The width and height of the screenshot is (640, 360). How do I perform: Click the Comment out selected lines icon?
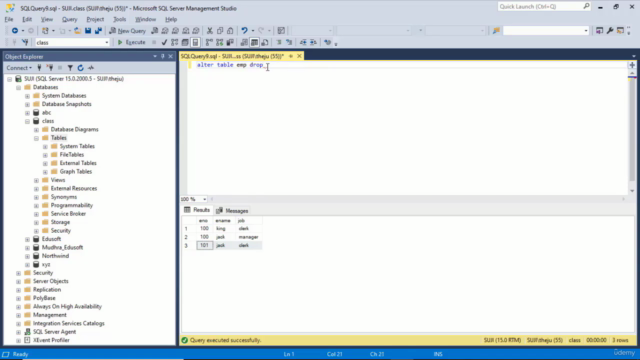click(x=279, y=42)
